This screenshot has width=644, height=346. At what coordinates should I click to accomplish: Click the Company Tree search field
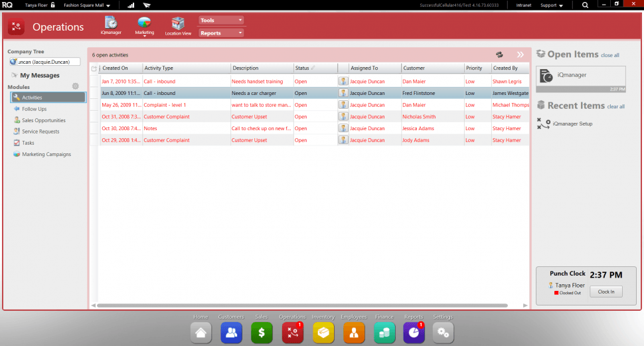point(44,62)
